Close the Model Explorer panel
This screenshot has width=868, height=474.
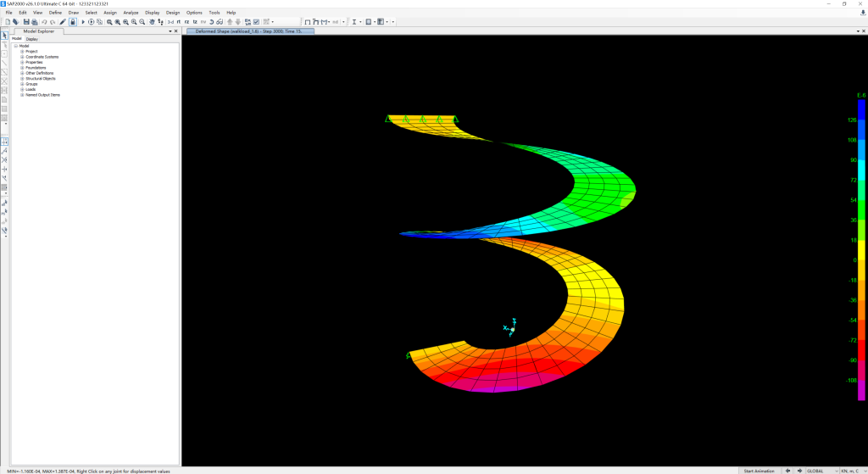pos(175,31)
